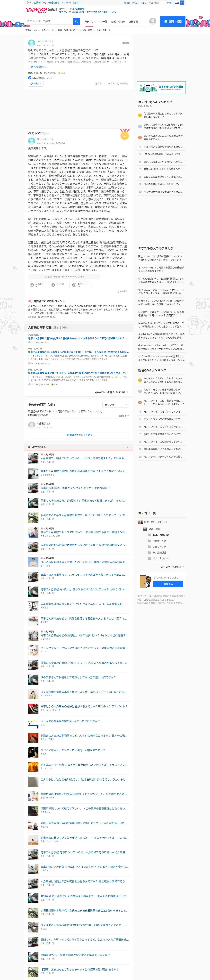This screenshot has height=980, width=210.
Task: Open the 新しい順 sort dropdown
Action: coord(115,404)
